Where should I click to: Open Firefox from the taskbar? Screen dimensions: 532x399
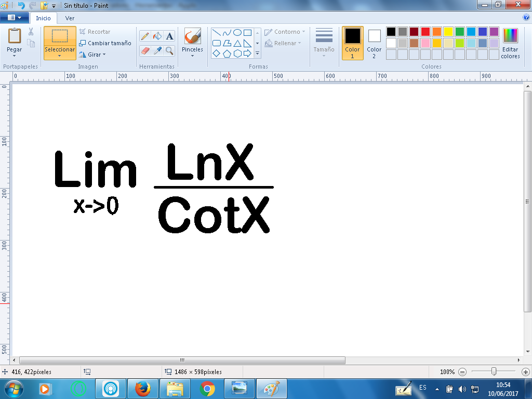tap(142, 388)
